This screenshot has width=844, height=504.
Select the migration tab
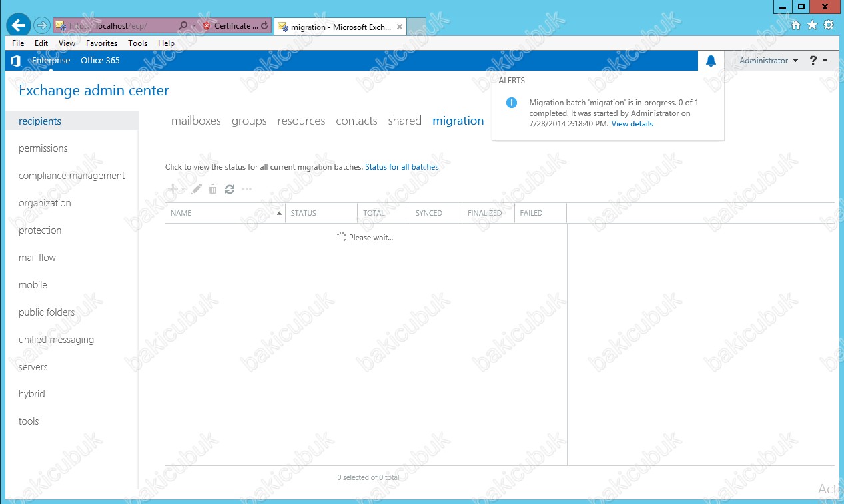click(458, 121)
